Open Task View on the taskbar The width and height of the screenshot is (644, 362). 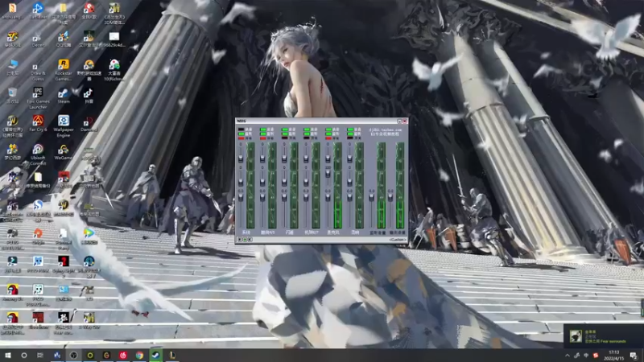click(x=39, y=356)
